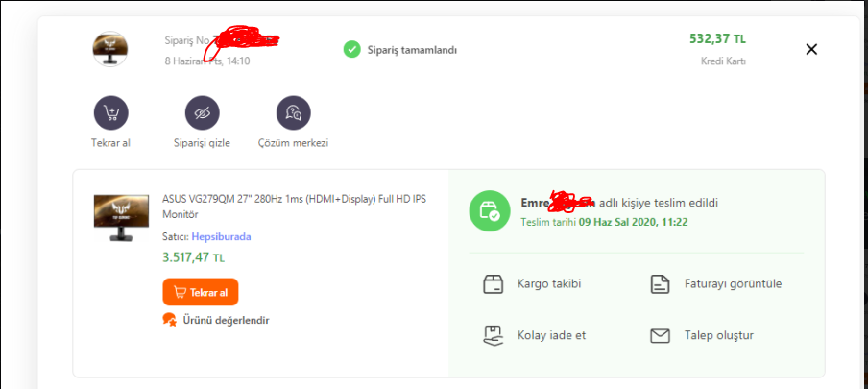Click the star speech-bubble review icon
Viewport: 868px width, 389px height.
[x=169, y=320]
